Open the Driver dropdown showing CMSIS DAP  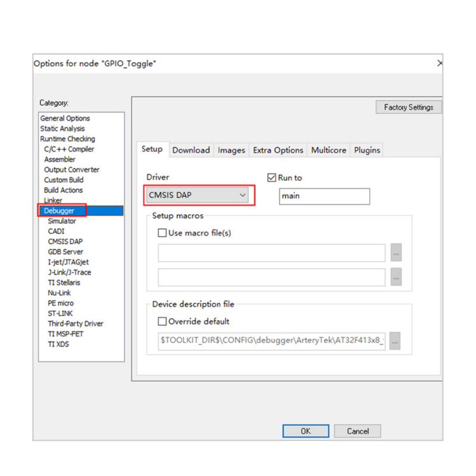[198, 195]
